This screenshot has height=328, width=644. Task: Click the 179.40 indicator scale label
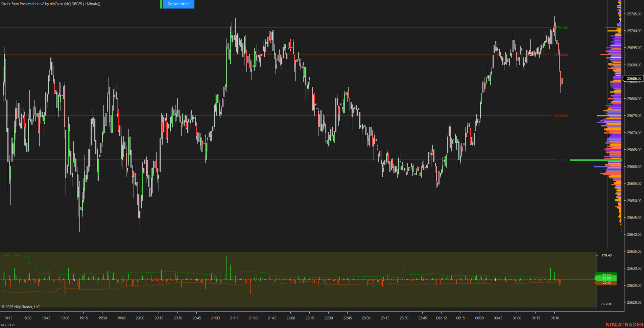click(x=606, y=255)
